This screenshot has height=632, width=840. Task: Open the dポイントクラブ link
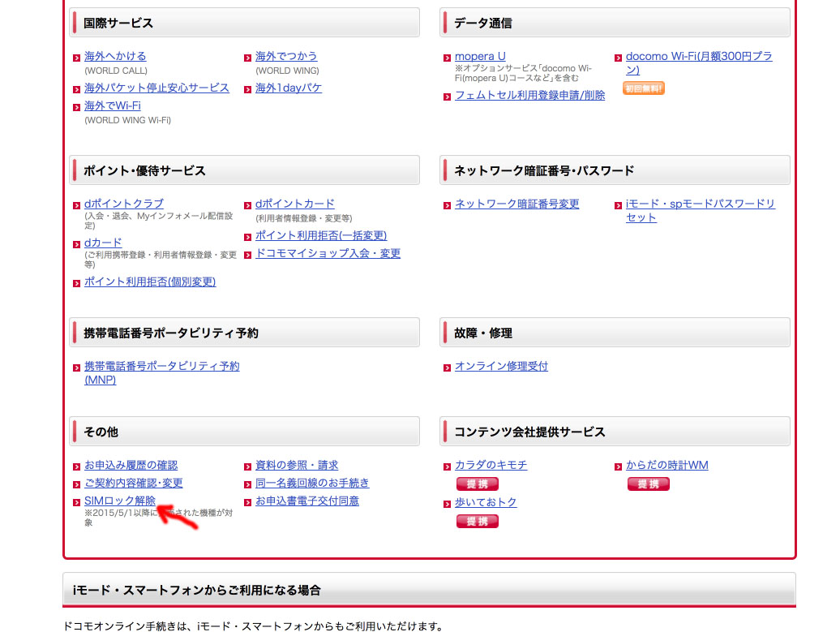point(124,204)
